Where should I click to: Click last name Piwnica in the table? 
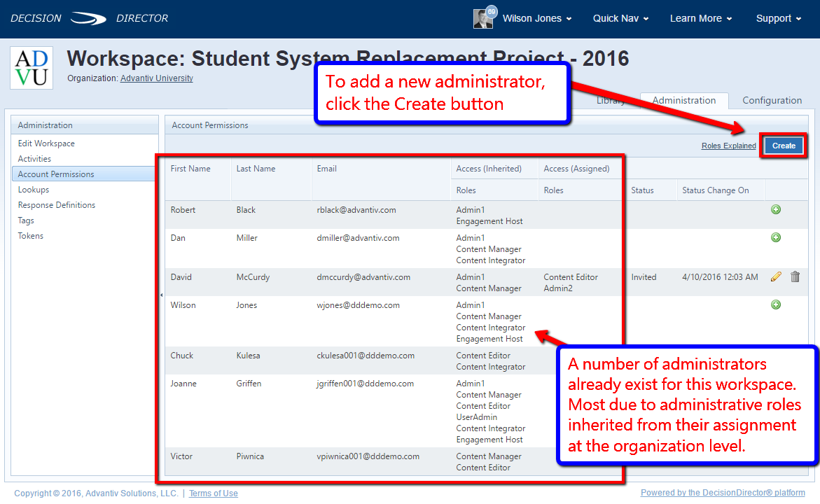[250, 456]
